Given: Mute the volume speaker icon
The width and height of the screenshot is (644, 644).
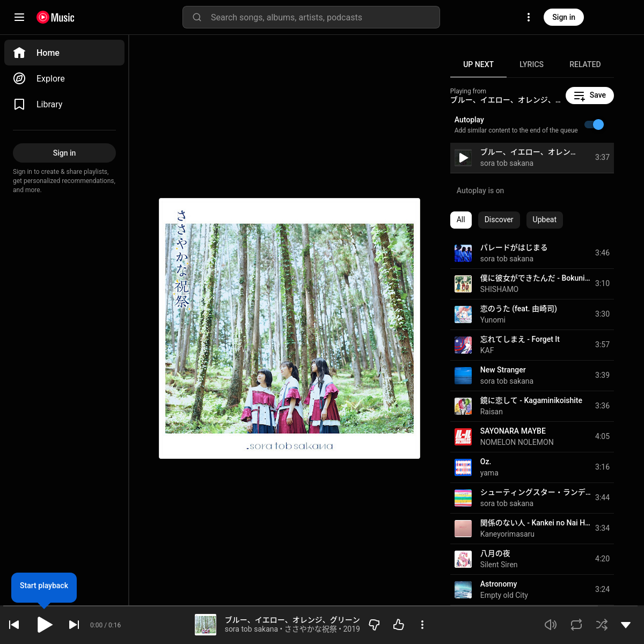Looking at the screenshot, I should tap(551, 625).
